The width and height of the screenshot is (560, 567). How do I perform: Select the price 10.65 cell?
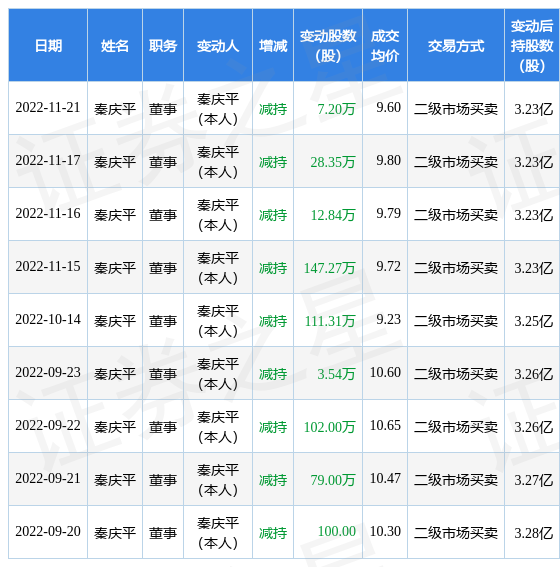tap(385, 425)
